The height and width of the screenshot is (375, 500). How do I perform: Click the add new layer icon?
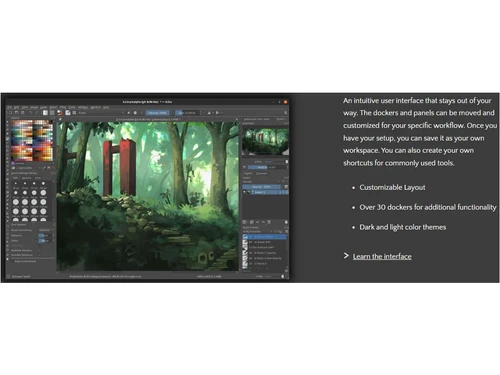click(244, 222)
